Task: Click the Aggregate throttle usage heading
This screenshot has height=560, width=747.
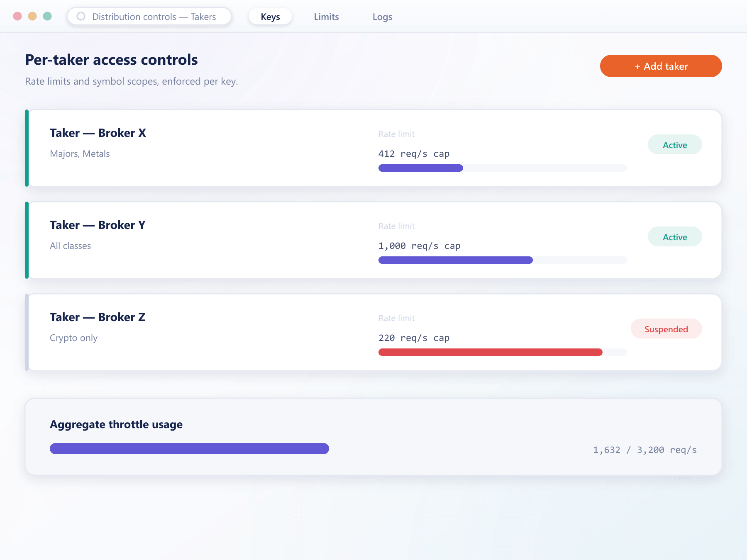Action: pyautogui.click(x=116, y=424)
